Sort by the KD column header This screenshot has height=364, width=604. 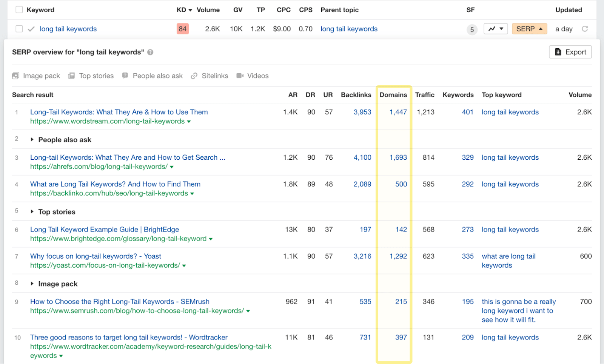(x=184, y=10)
